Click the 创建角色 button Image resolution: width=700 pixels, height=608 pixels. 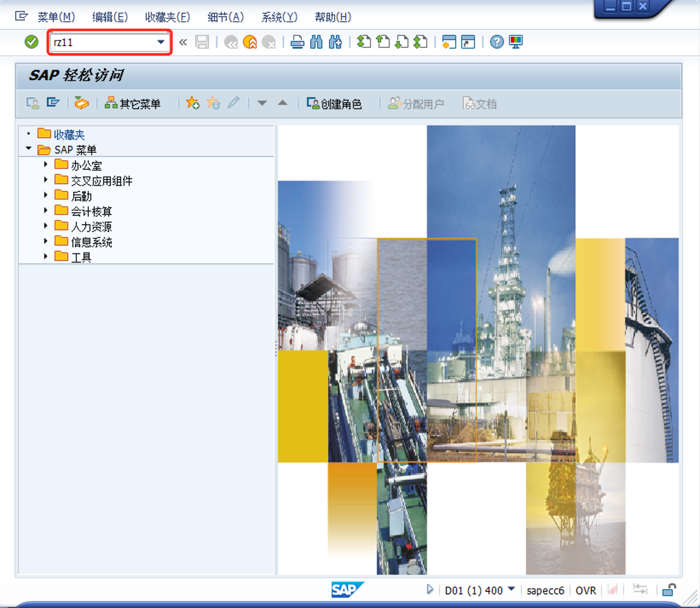coord(336,103)
